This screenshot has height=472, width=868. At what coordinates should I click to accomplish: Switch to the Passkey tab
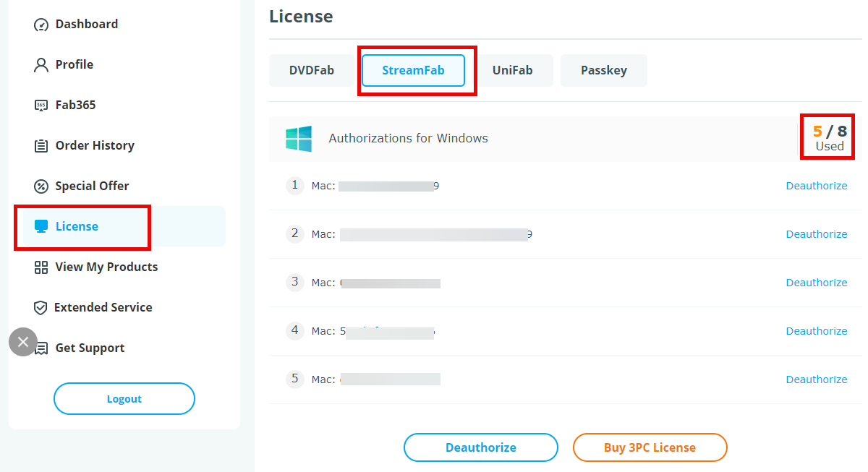point(604,71)
